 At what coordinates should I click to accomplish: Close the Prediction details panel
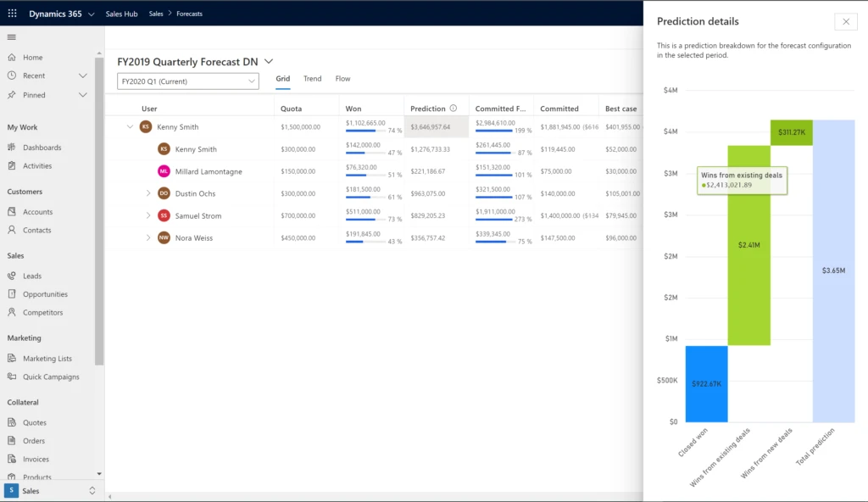[x=845, y=22]
